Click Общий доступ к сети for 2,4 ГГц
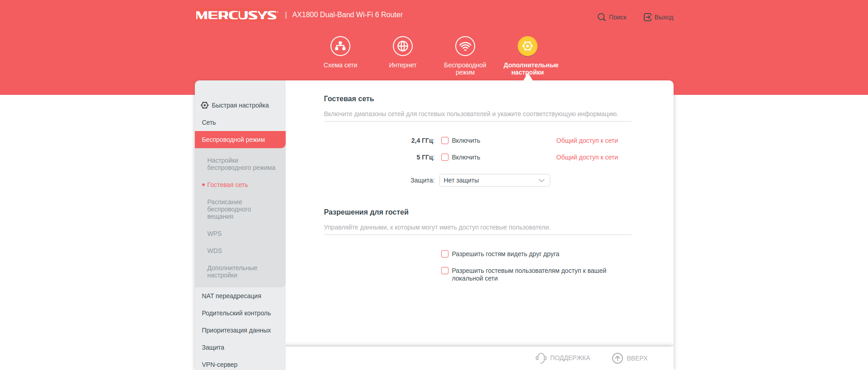 point(587,141)
